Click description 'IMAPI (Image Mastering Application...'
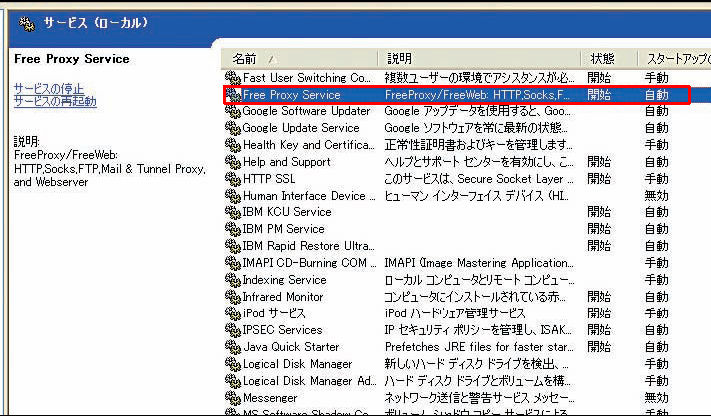Screen dimensions: 711x416 pyautogui.click(x=479, y=263)
